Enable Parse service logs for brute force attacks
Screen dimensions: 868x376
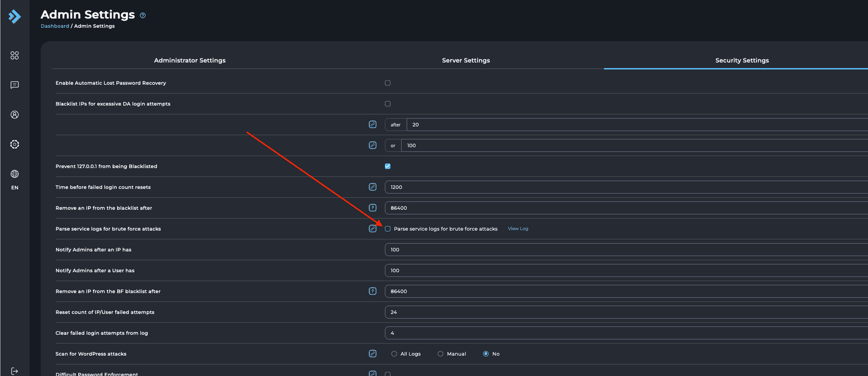tap(388, 229)
